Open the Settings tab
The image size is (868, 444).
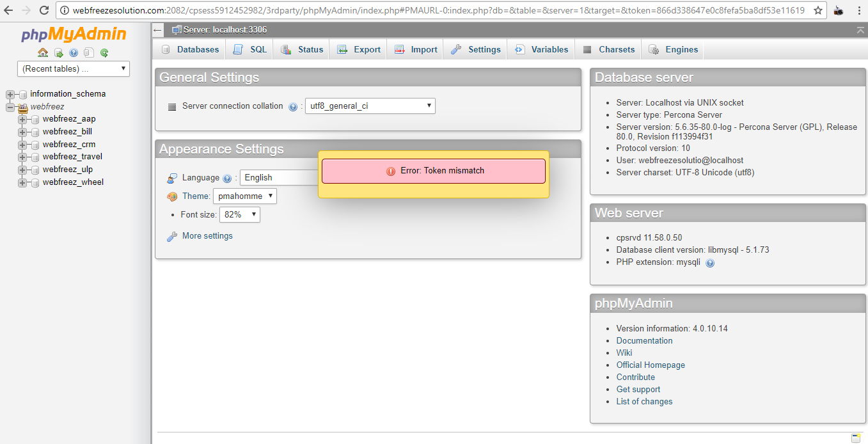[x=475, y=50]
